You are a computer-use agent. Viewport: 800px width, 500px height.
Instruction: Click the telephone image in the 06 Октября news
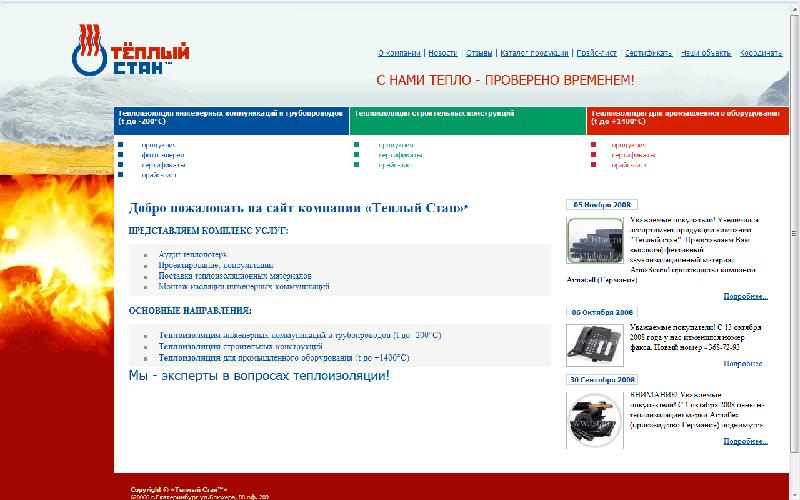(x=595, y=345)
